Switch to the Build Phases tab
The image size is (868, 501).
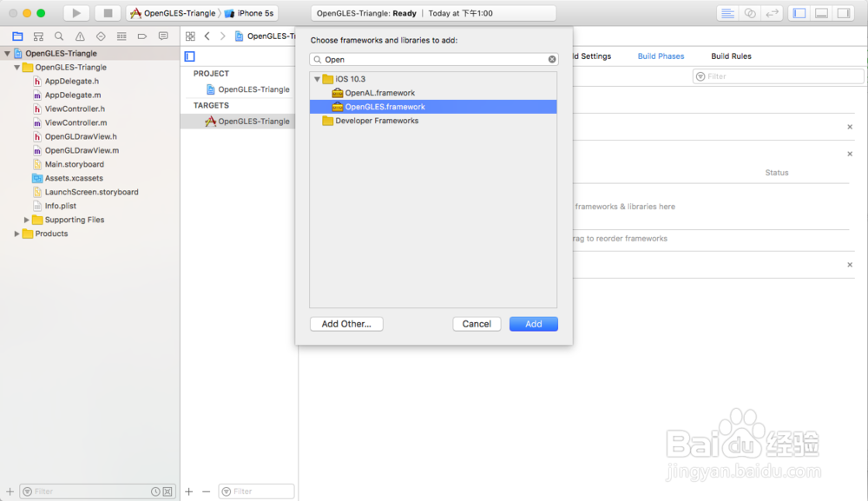click(x=661, y=56)
